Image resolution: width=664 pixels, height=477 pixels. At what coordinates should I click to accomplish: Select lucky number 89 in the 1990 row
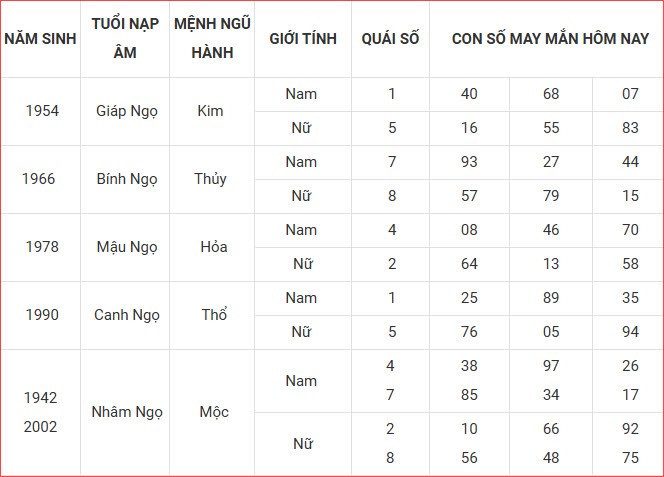(551, 298)
